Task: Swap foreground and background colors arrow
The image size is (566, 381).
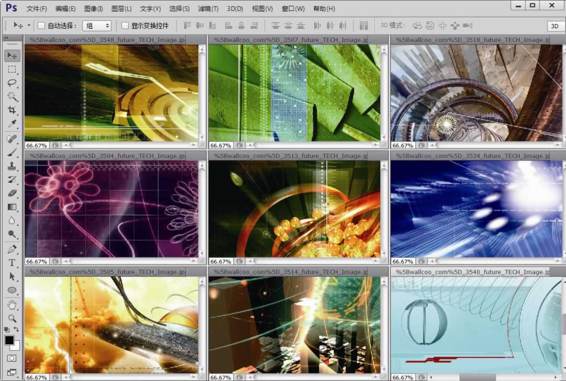Action: click(x=16, y=329)
